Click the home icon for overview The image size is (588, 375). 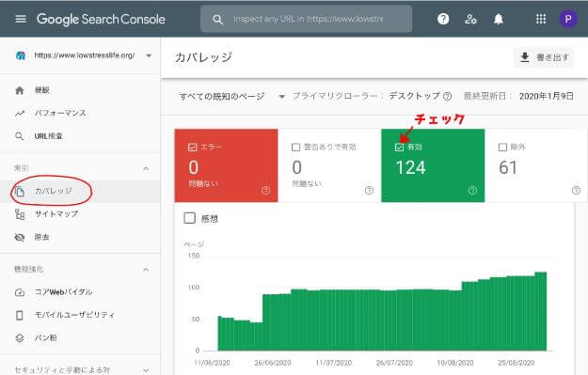click(20, 90)
